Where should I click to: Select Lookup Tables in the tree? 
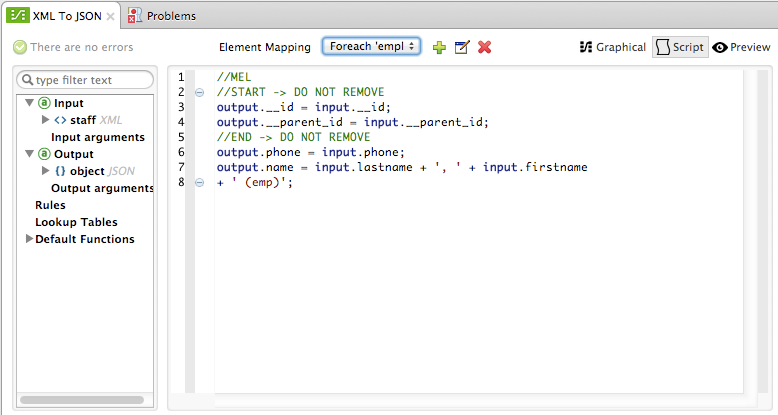(x=76, y=222)
